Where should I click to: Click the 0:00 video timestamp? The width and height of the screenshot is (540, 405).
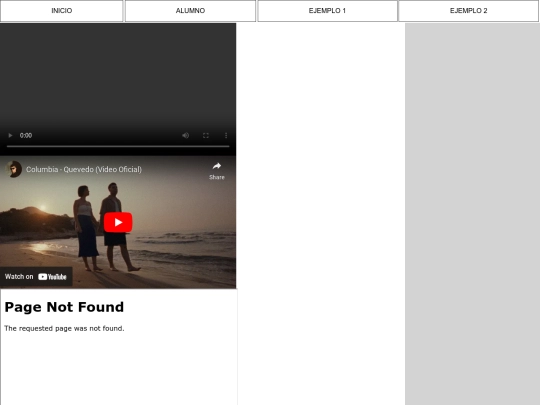[26, 136]
